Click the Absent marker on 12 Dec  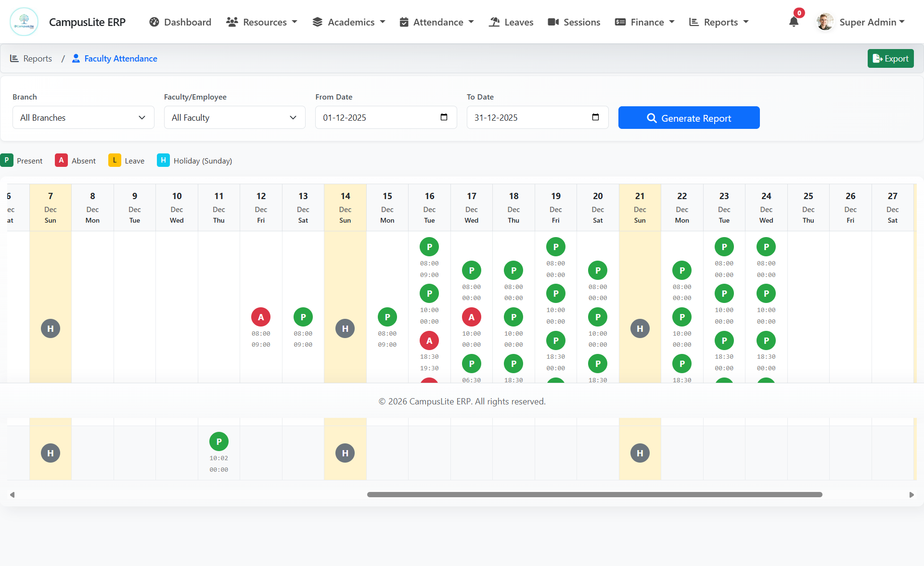coord(261,317)
